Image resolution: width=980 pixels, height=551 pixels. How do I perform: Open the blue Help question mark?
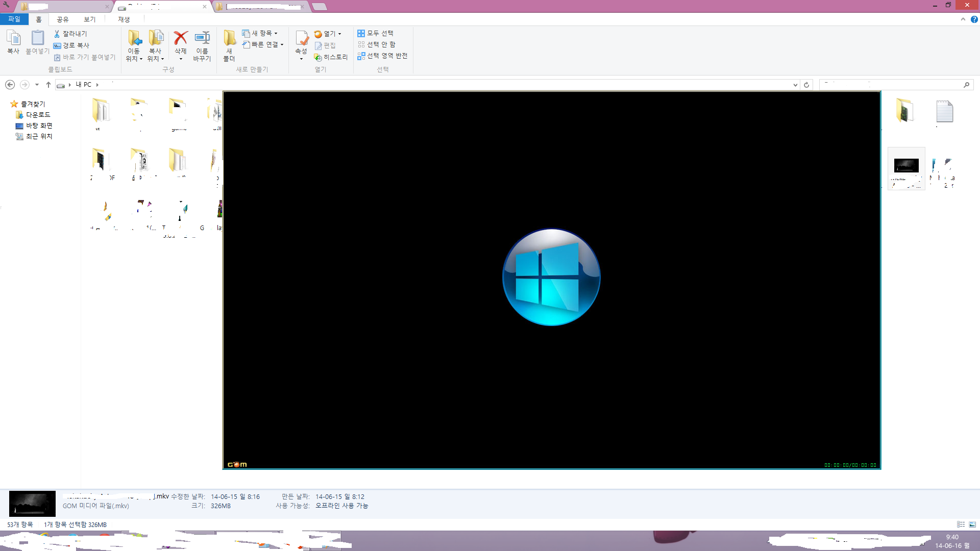tap(974, 19)
